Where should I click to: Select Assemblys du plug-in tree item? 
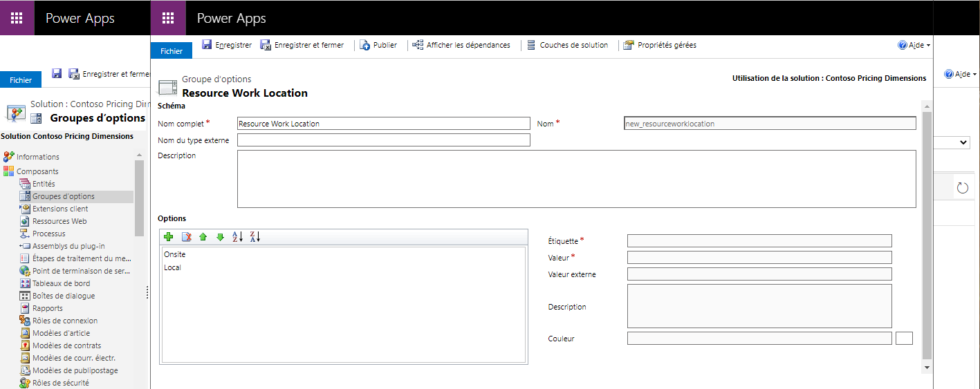coord(68,246)
